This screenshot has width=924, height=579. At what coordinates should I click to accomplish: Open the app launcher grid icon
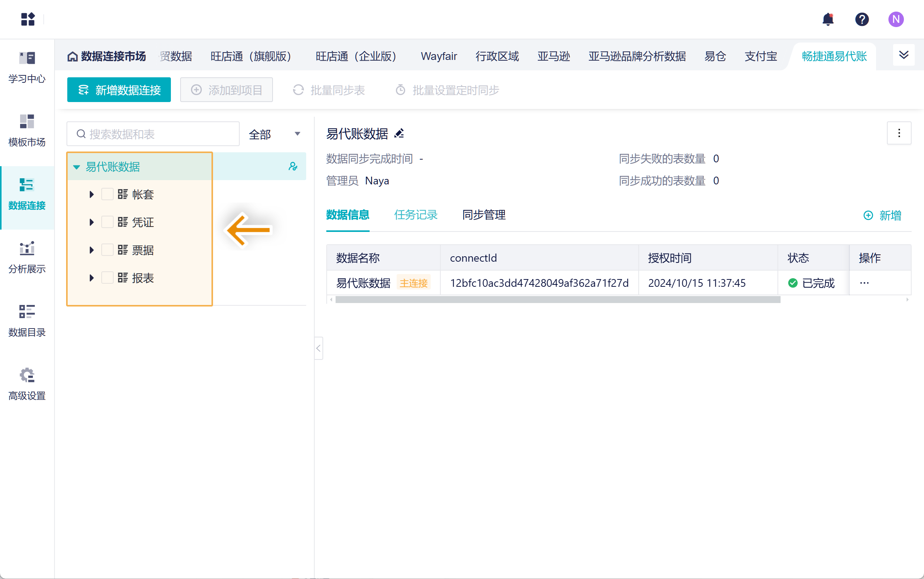pos(28,19)
